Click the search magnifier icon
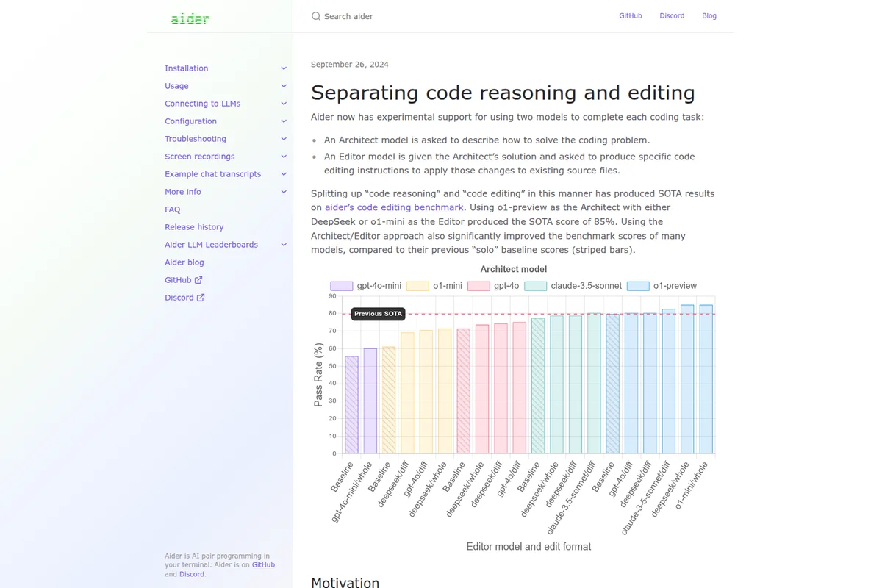 pyautogui.click(x=316, y=16)
